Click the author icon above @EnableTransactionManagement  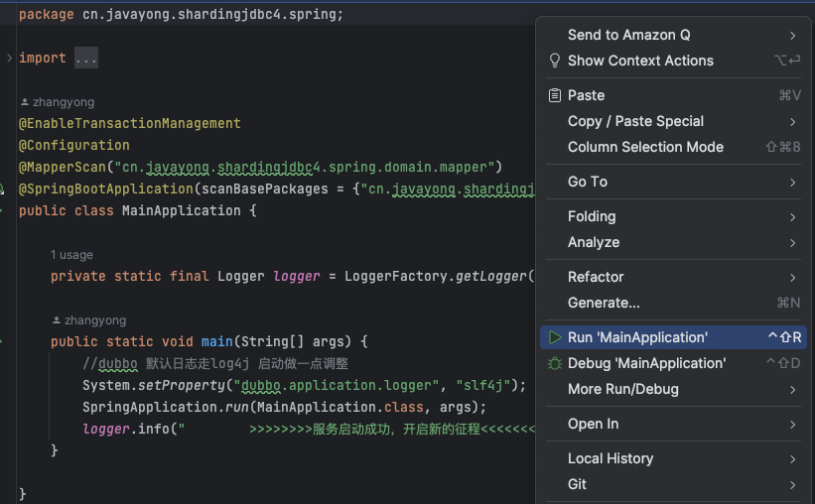click(x=25, y=102)
